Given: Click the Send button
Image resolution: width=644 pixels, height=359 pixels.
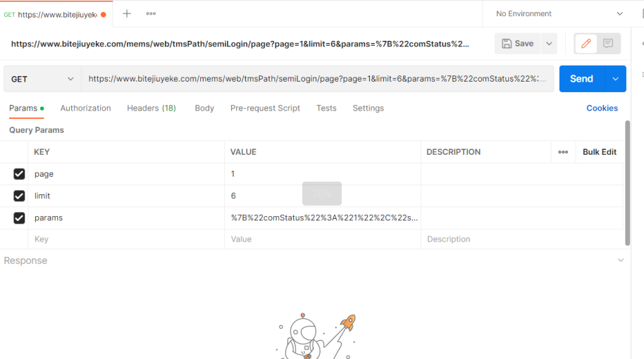Looking at the screenshot, I should click(x=581, y=79).
